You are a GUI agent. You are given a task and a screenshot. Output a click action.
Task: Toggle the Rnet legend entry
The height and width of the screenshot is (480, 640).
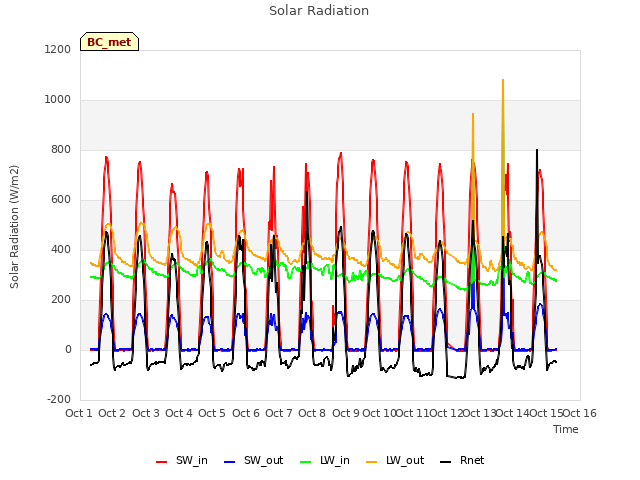(x=462, y=461)
